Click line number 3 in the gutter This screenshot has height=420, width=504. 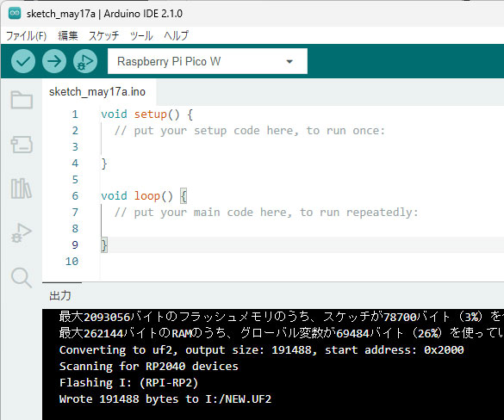click(75, 147)
